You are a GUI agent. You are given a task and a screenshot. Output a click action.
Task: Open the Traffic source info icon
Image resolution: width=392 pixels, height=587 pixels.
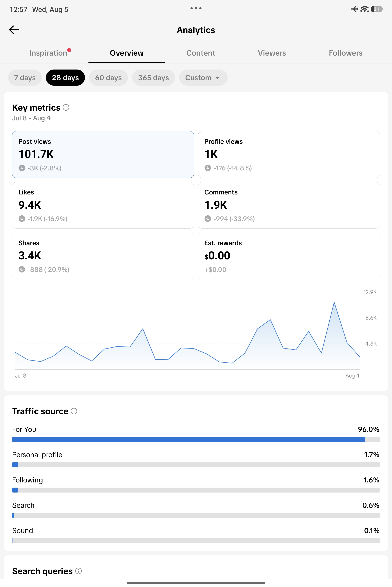74,411
